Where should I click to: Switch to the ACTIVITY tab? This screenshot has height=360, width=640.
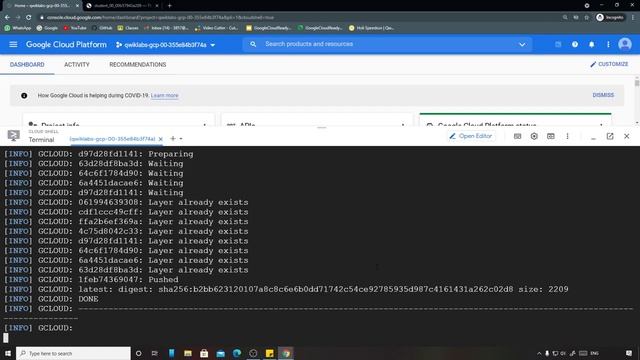77,64
